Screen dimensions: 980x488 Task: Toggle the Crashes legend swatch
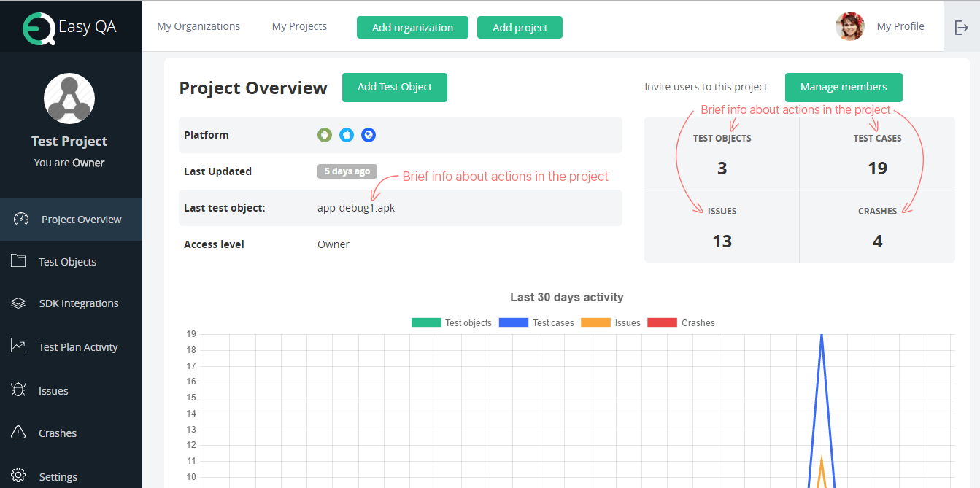point(663,322)
